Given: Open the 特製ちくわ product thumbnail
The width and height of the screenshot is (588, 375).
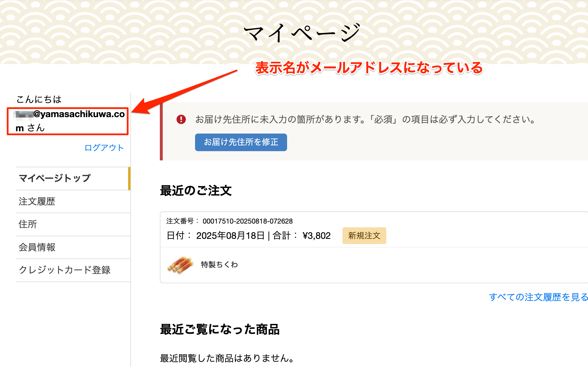Looking at the screenshot, I should click(x=180, y=265).
